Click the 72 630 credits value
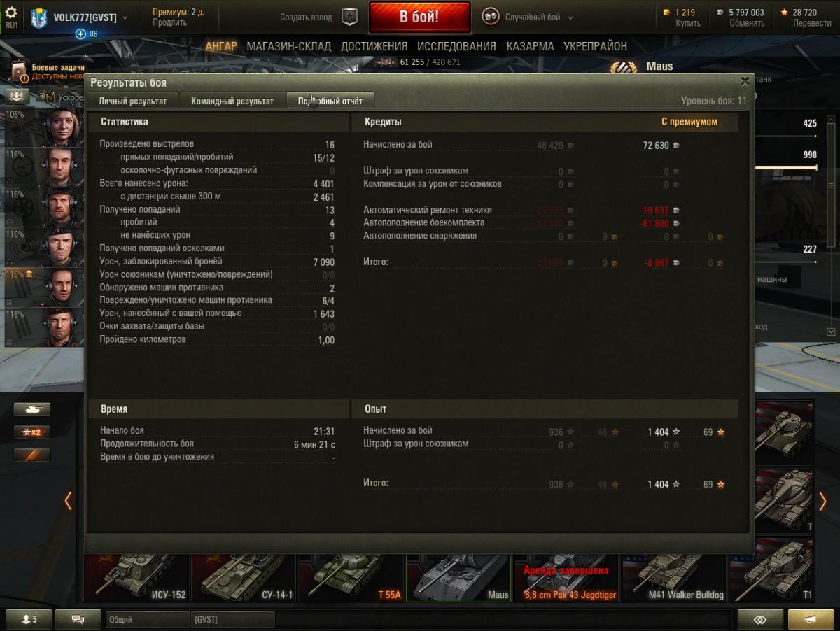Screen dimensions: 840x631 tap(656, 146)
